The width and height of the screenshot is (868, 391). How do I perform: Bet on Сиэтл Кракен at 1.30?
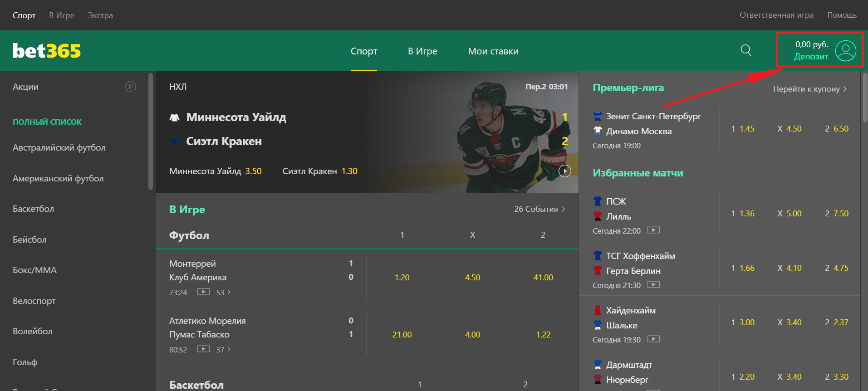(x=320, y=171)
